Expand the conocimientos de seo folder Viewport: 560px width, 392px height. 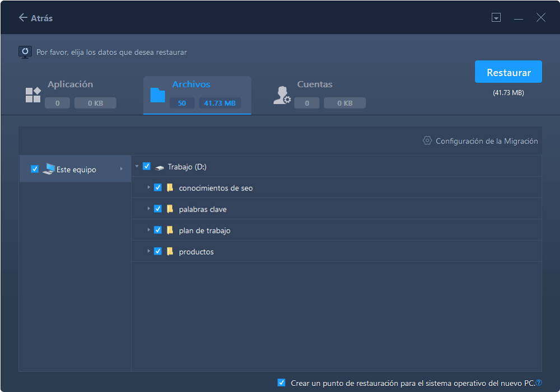[x=148, y=188]
